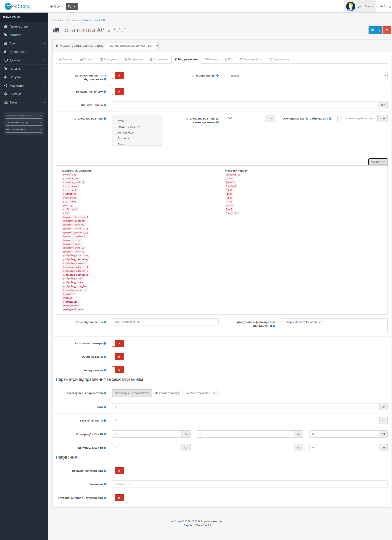
Task: Select До кожного товару option
Action: pyautogui.click(x=168, y=393)
